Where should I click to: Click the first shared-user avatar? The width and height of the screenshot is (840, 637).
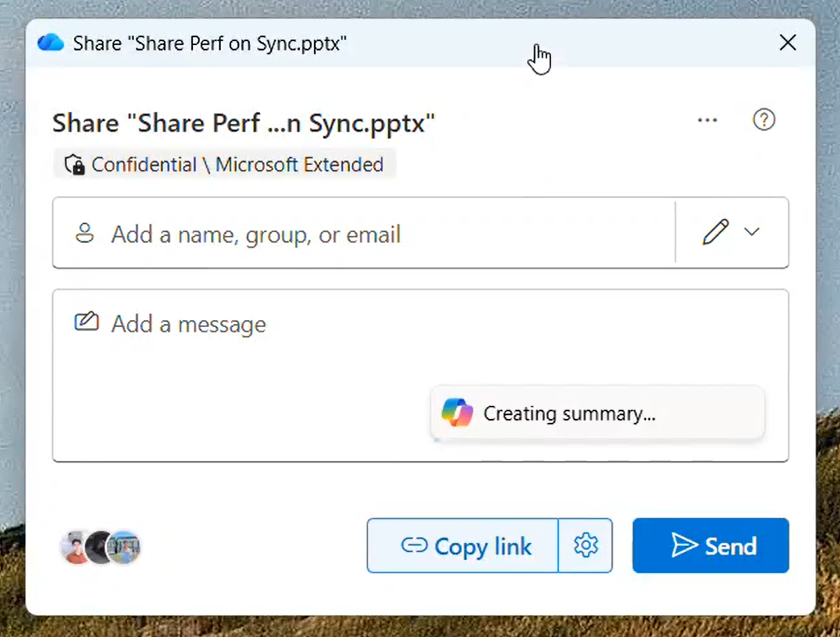(74, 547)
